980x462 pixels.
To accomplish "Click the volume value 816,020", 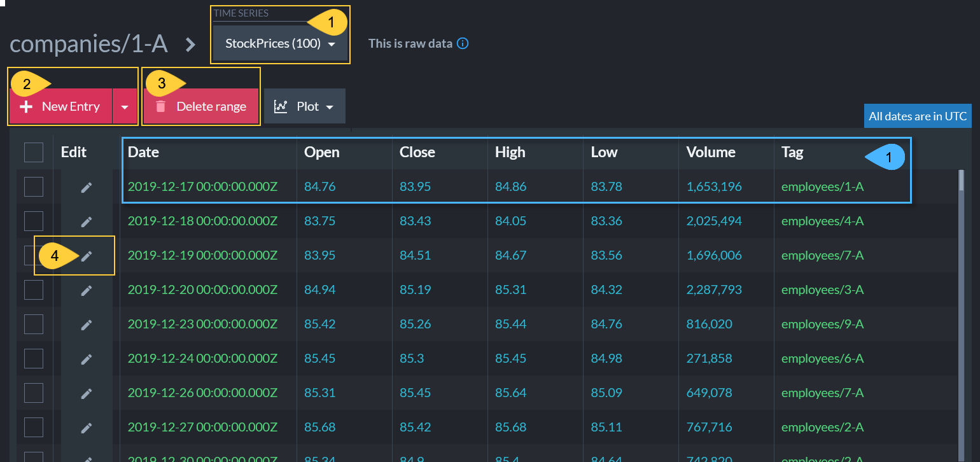I will [x=709, y=325].
